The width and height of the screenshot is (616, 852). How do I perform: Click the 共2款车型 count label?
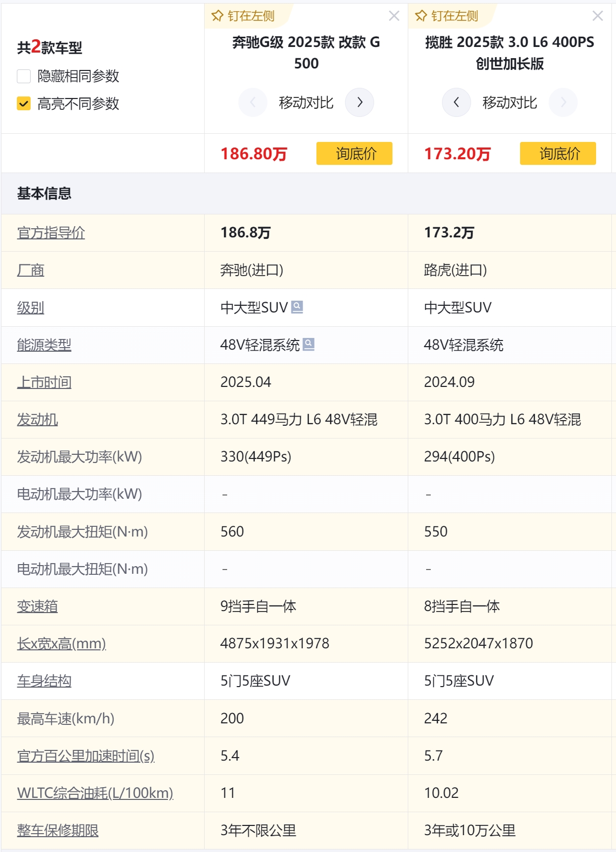pos(50,47)
